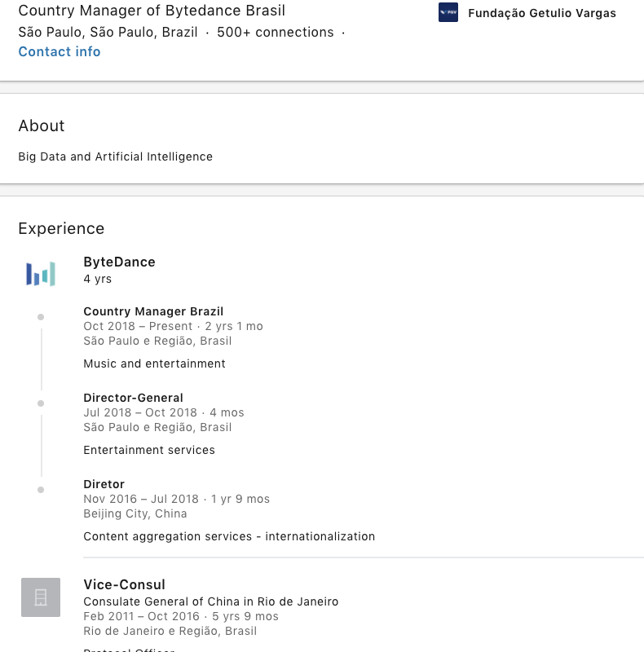Image resolution: width=644 pixels, height=652 pixels.
Task: Click the timeline dot beside Country Manager Brazil
Action: tap(41, 316)
